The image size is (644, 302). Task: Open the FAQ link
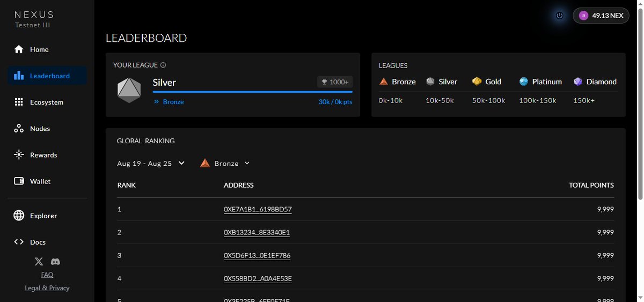(x=47, y=275)
